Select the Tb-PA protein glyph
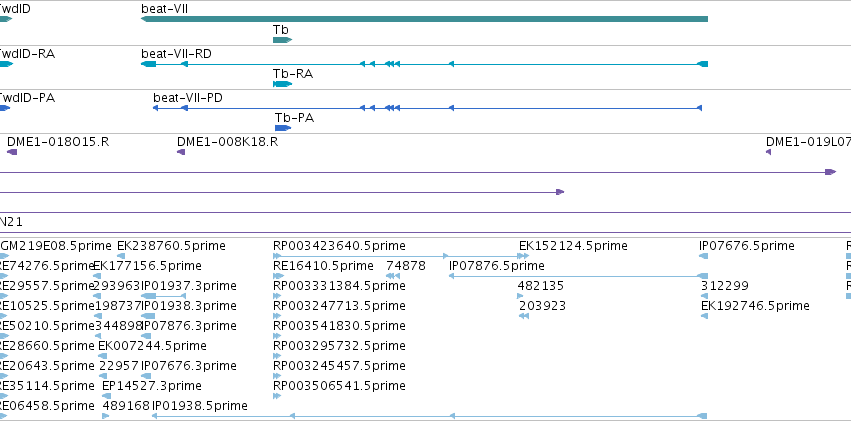The height and width of the screenshot is (421, 851). tap(283, 128)
